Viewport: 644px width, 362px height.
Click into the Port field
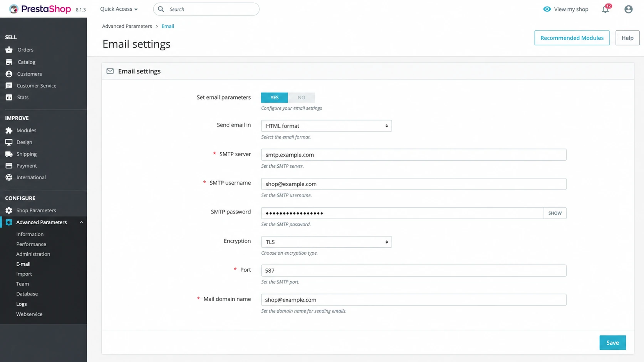click(414, 270)
